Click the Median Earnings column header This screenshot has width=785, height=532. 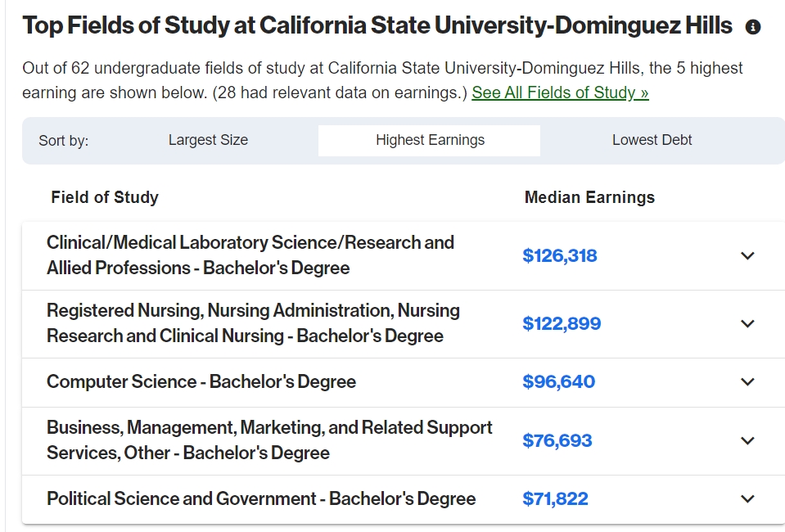click(589, 197)
